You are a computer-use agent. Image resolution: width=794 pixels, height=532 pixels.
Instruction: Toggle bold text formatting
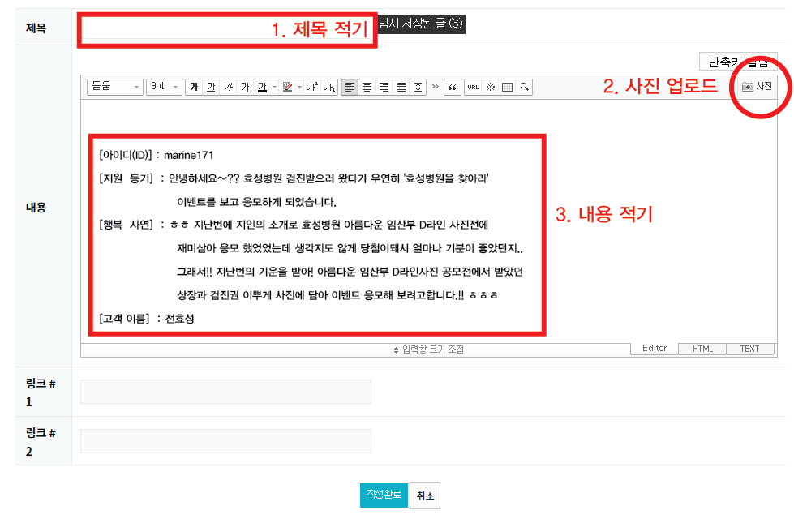[x=194, y=87]
